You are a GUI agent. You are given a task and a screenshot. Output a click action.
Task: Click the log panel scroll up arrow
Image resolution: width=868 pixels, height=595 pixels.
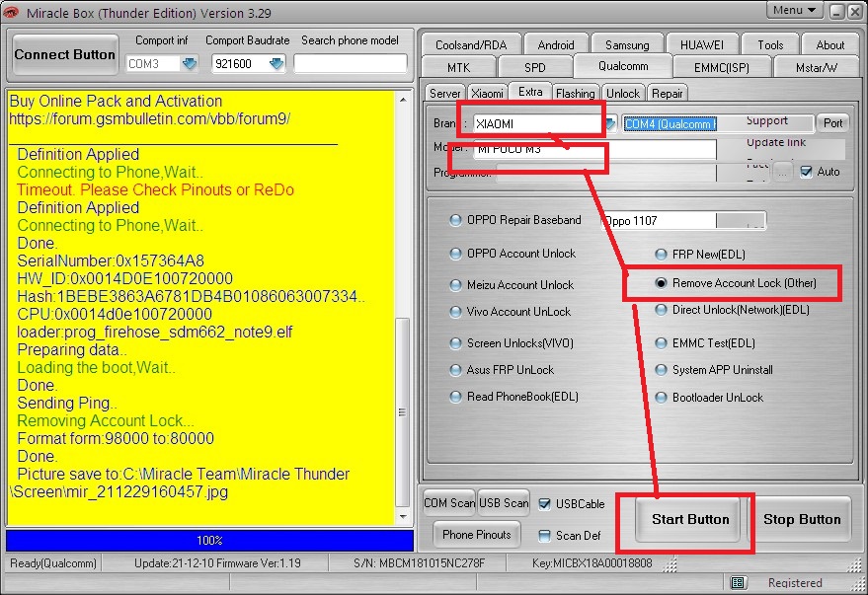403,100
